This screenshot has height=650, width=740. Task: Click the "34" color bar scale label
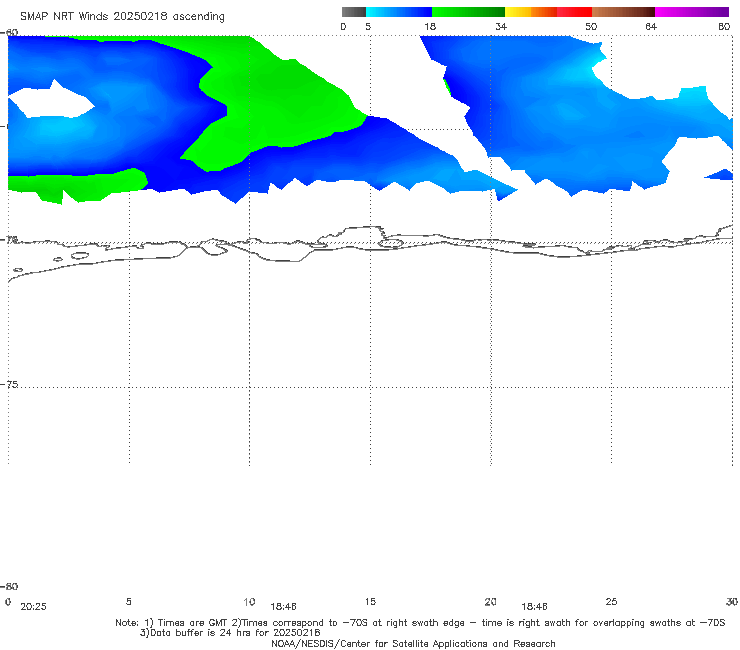tap(501, 26)
